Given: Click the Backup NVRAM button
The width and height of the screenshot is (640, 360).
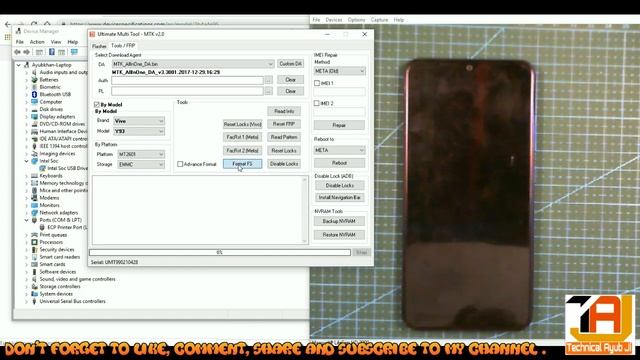Looking at the screenshot, I should [x=339, y=221].
